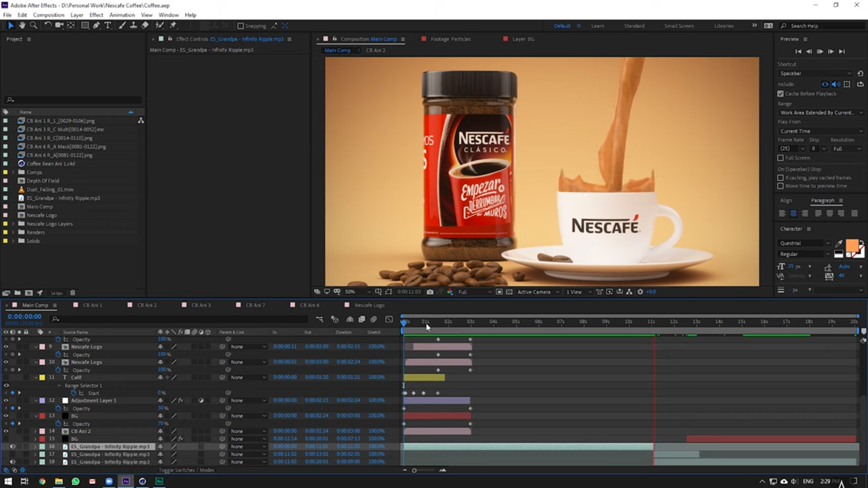This screenshot has height=488, width=868.
Task: Enable Frame Blending icon in timeline
Action: click(x=361, y=319)
